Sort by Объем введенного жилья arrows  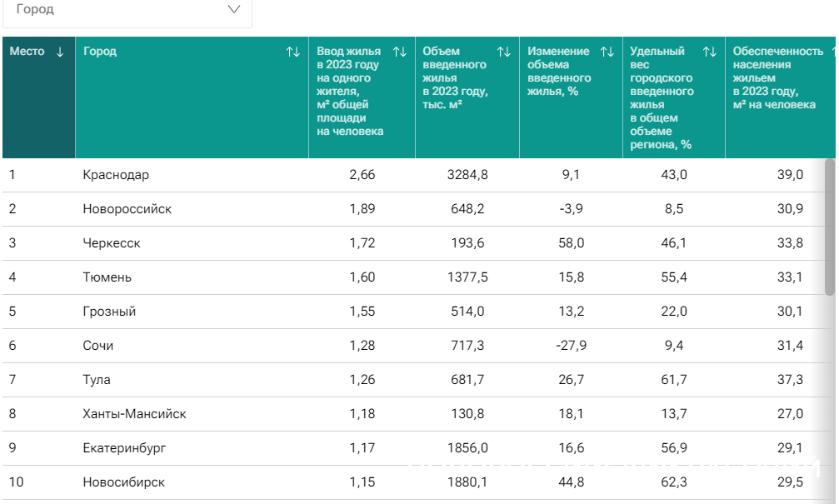tap(503, 52)
